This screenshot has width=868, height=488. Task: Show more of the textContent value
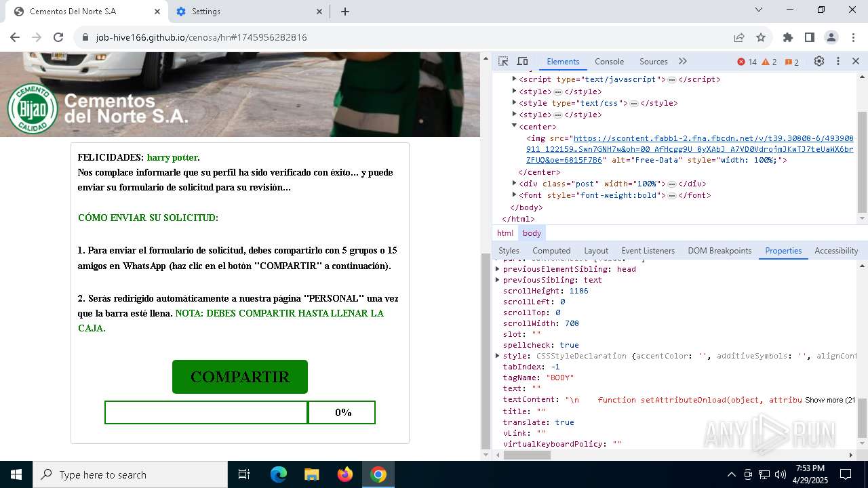(830, 400)
